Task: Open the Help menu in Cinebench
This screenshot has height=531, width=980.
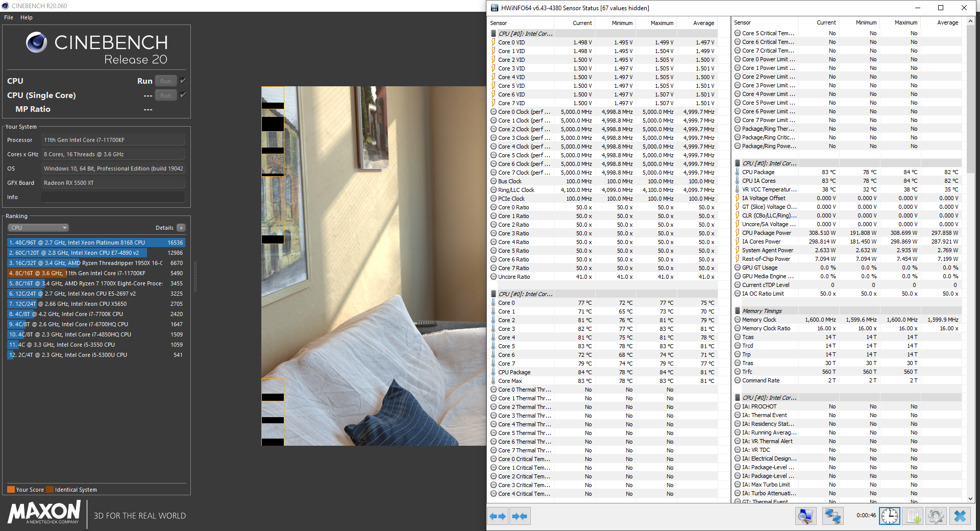Action: point(27,17)
